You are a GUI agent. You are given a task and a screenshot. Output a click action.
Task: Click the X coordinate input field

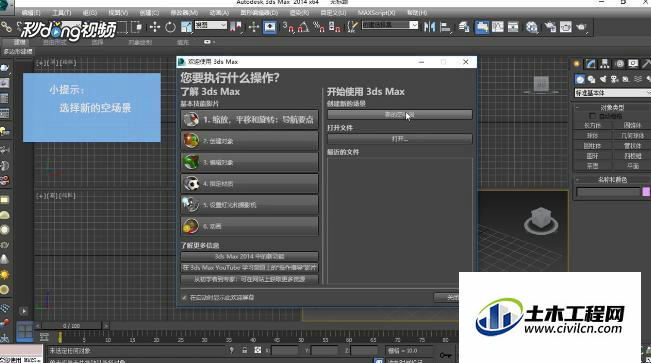[284, 351]
